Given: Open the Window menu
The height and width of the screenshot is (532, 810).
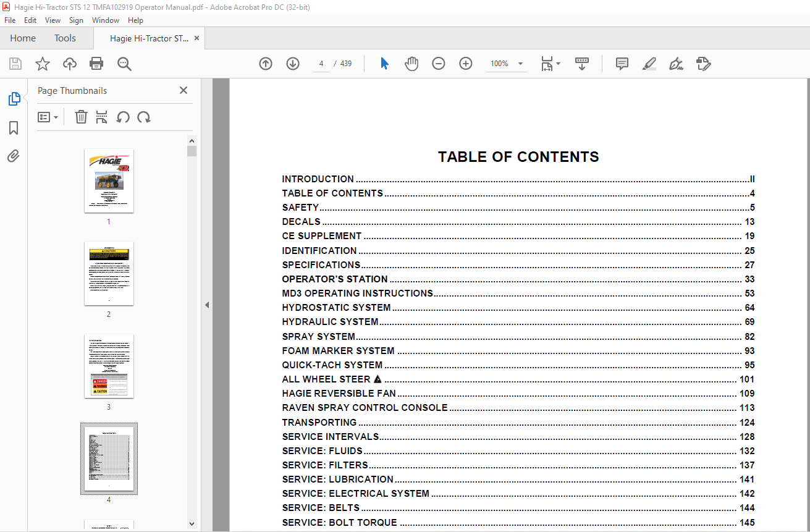Looking at the screenshot, I should tap(106, 20).
